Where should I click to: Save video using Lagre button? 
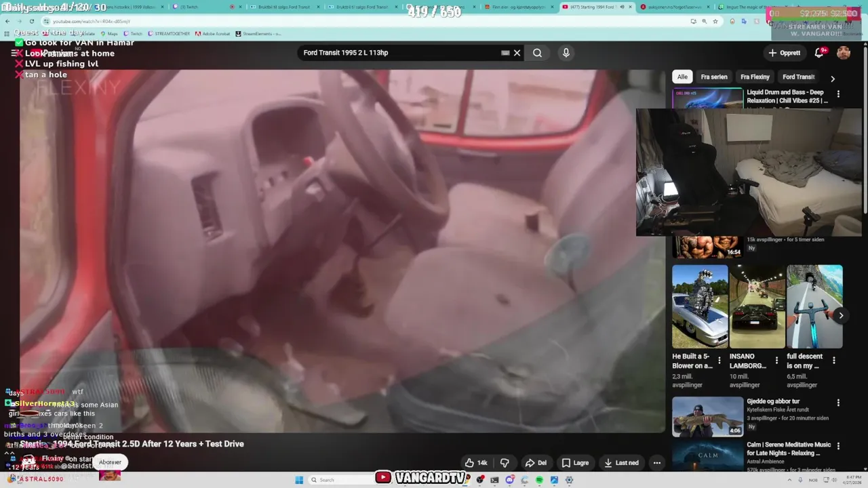[x=575, y=463]
